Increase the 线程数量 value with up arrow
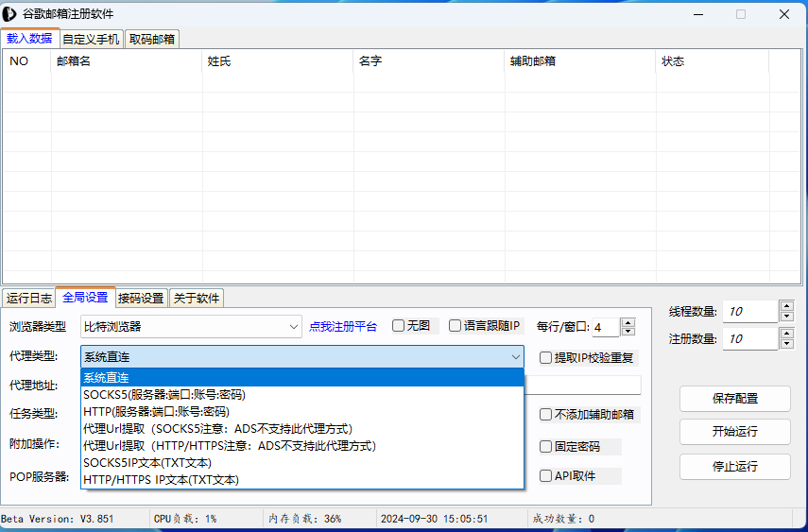808x532 pixels. (x=786, y=306)
